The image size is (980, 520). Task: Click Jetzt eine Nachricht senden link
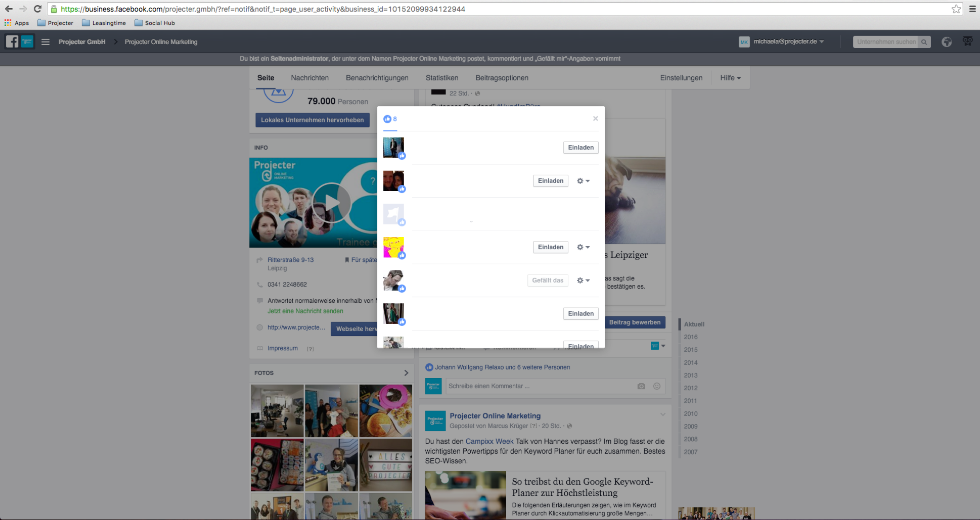tap(305, 311)
